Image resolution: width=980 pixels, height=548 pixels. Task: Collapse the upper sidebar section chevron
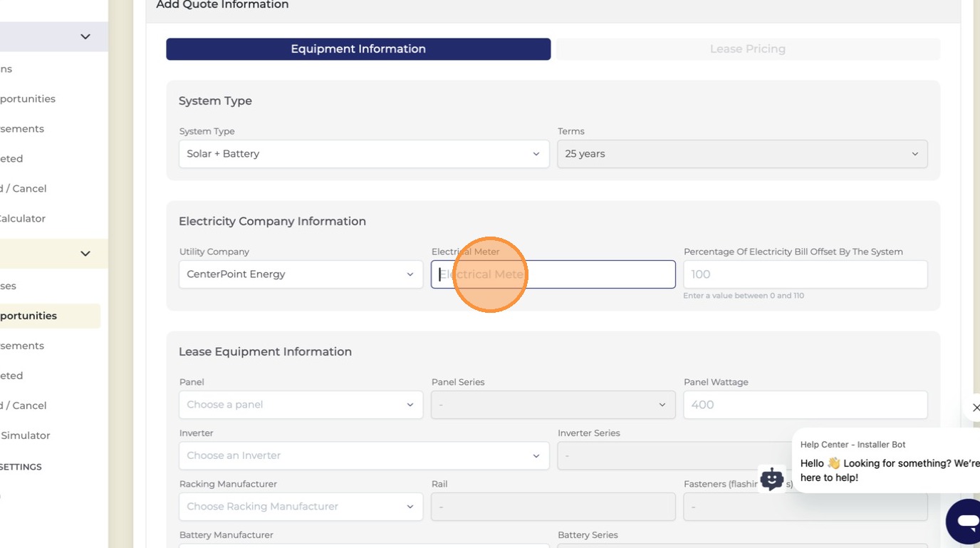pyautogui.click(x=85, y=37)
